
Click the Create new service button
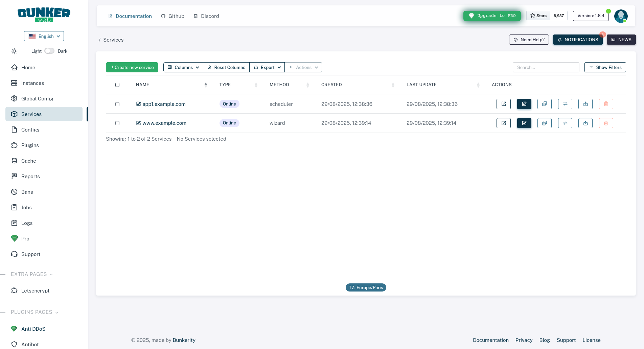[132, 67]
